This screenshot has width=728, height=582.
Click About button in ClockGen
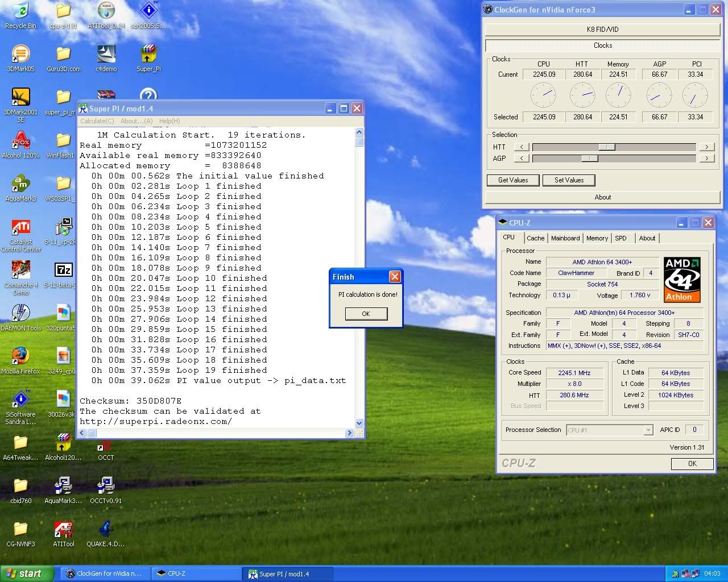pyautogui.click(x=602, y=197)
